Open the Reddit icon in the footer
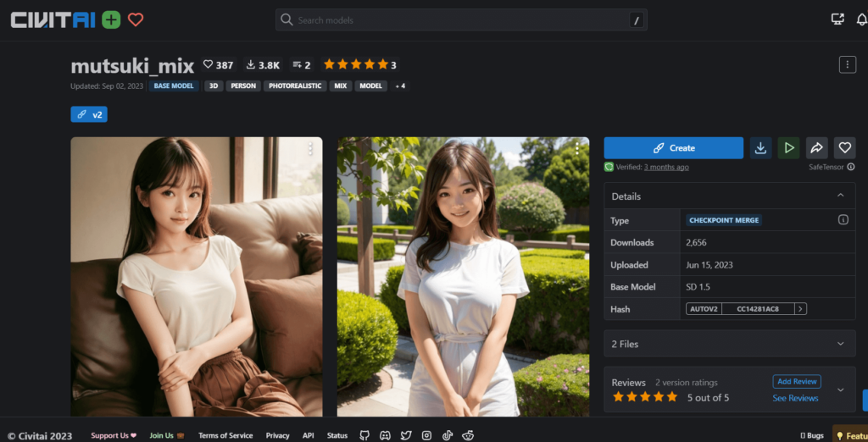Viewport: 868px width, 442px height. point(467,435)
